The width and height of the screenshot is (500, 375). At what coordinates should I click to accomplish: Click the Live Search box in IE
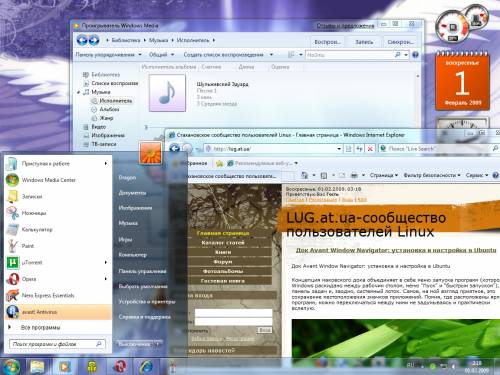point(437,149)
